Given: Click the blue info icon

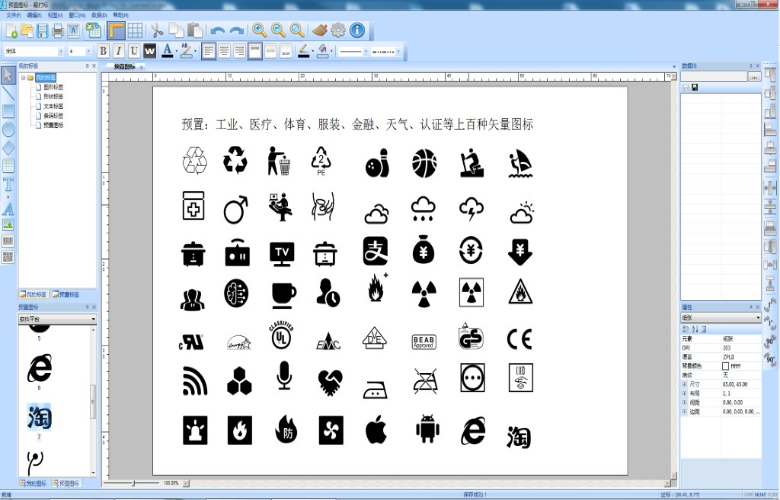Looking at the screenshot, I should tap(357, 30).
